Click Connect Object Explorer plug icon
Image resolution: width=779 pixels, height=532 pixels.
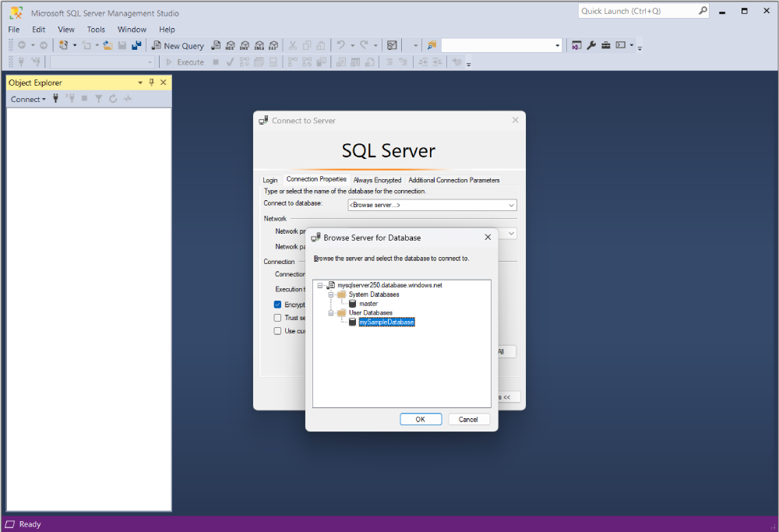tap(55, 98)
